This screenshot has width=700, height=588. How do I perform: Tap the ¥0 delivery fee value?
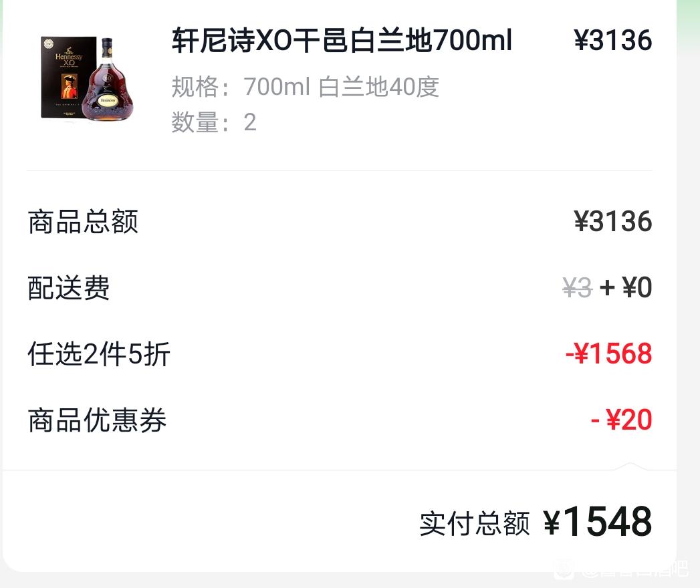click(x=637, y=287)
